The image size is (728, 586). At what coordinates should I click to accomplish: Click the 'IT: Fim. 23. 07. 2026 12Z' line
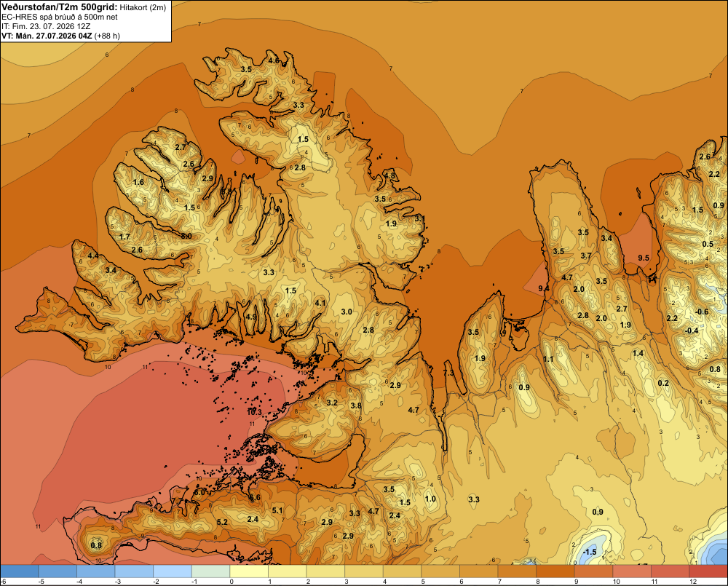tap(45, 26)
